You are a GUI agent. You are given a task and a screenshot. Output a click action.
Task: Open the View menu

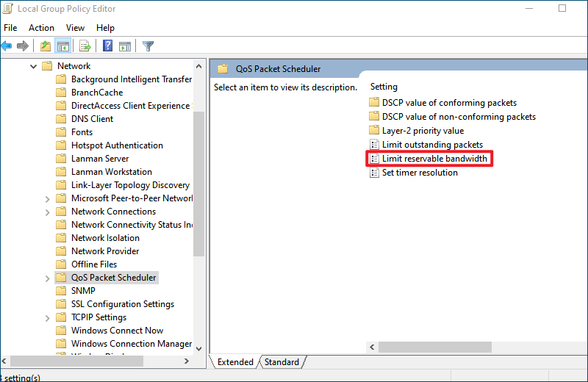click(x=76, y=28)
